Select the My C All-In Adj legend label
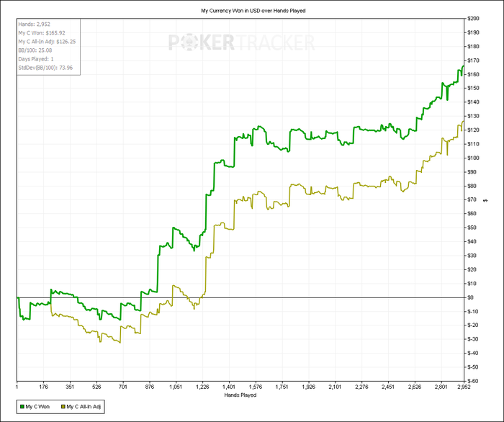Viewport: 504px width, 422px height. (84, 407)
